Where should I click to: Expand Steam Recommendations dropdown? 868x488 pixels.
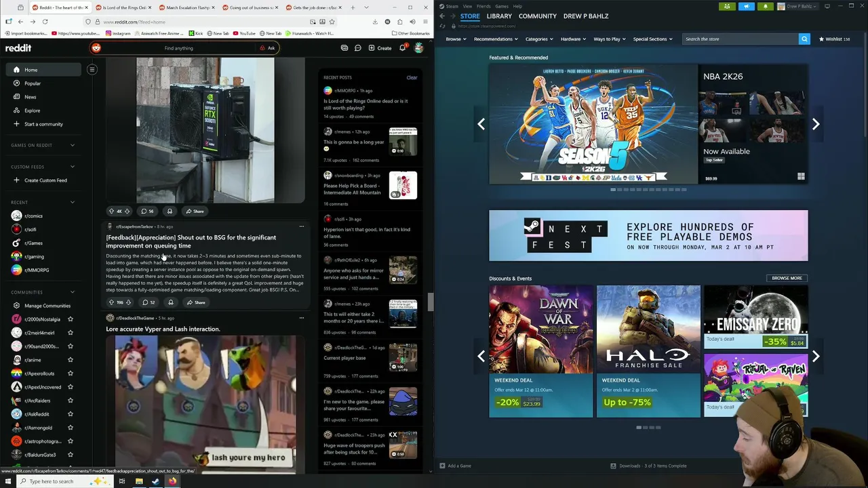[x=496, y=39]
